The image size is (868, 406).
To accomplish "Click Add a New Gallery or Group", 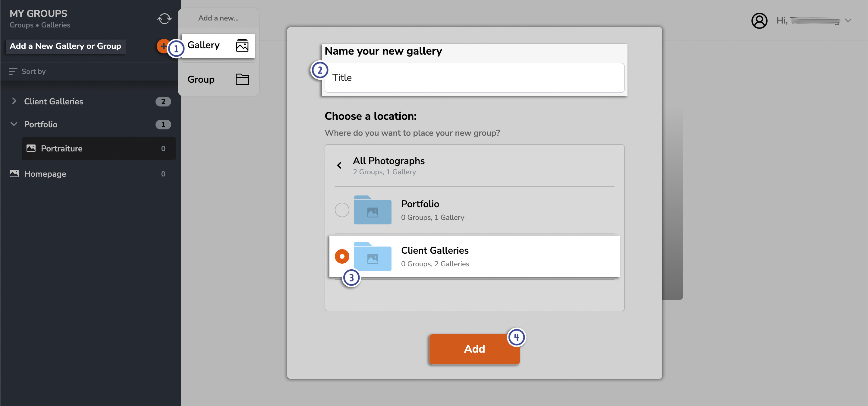I will 65,46.
